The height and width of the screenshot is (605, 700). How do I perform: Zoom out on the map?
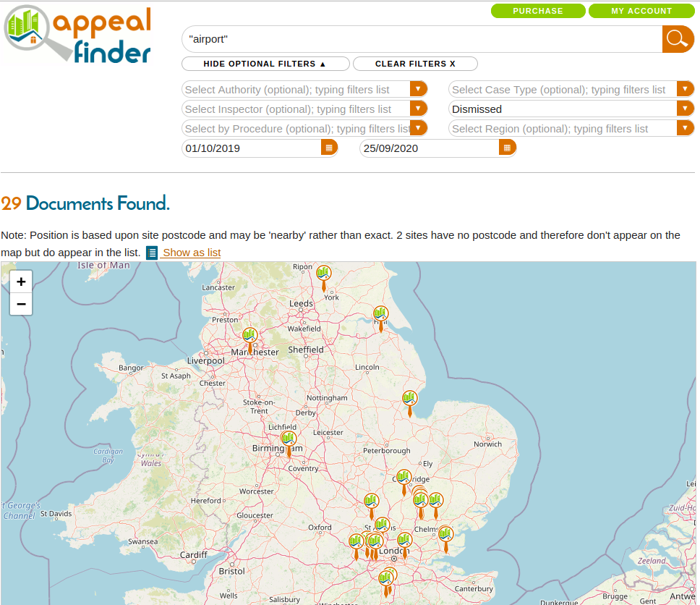click(x=21, y=304)
